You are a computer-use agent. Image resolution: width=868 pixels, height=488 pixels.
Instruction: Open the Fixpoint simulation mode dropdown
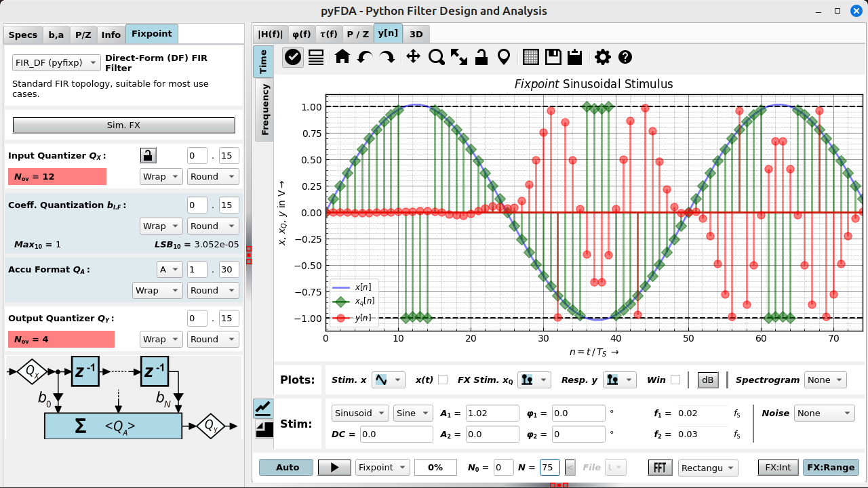383,467
